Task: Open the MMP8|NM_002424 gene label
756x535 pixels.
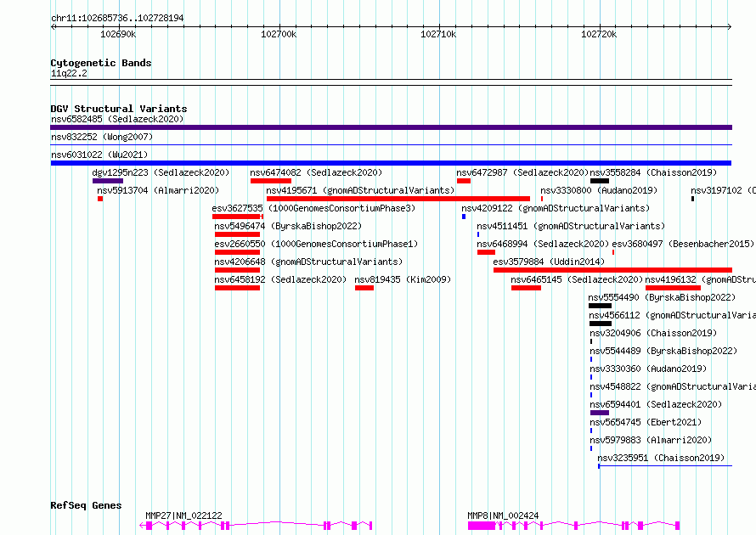Action: tap(503, 515)
